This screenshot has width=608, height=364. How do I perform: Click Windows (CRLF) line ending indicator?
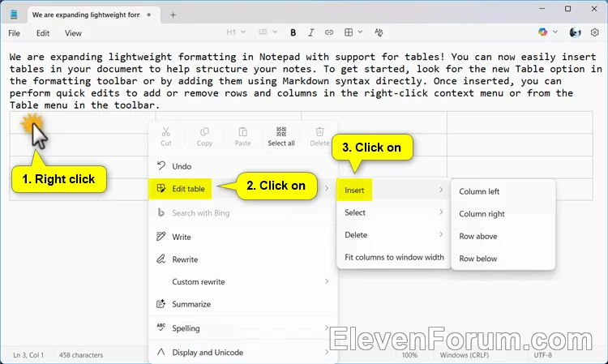[x=465, y=355]
